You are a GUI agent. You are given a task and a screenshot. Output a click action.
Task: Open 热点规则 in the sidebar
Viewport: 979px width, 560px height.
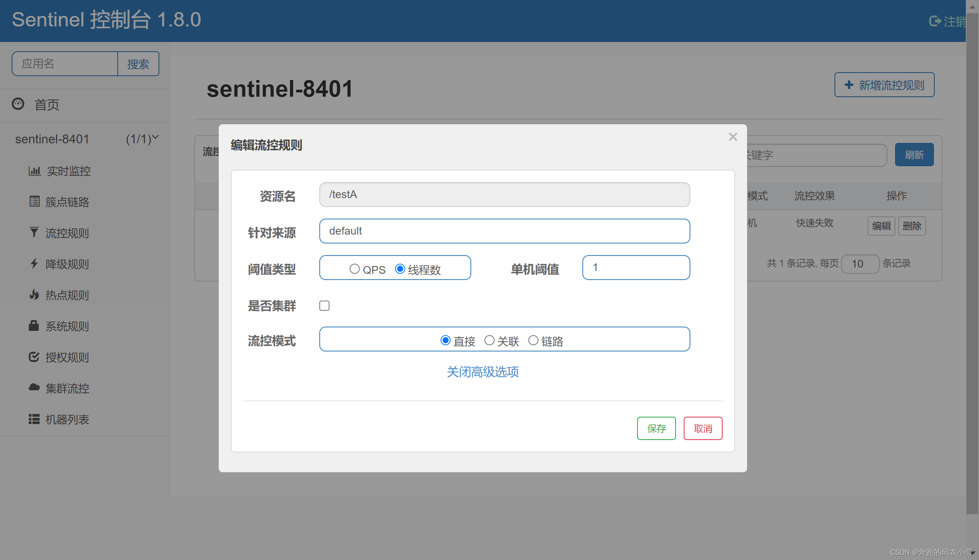click(x=67, y=295)
